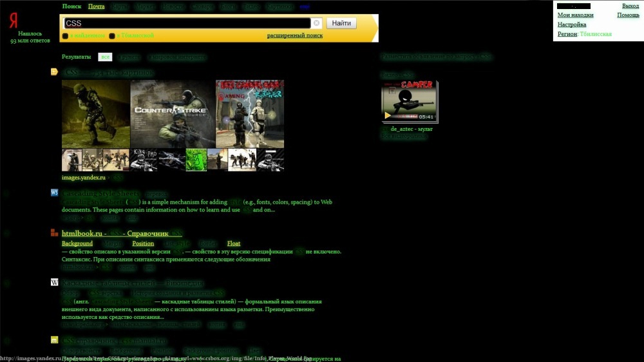
Task: Select the 'в мировом интернете' results filter
Action: pyautogui.click(x=177, y=57)
